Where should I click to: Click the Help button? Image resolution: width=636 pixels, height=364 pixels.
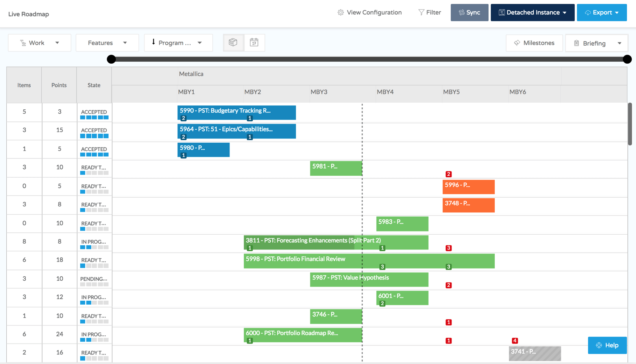pos(607,345)
